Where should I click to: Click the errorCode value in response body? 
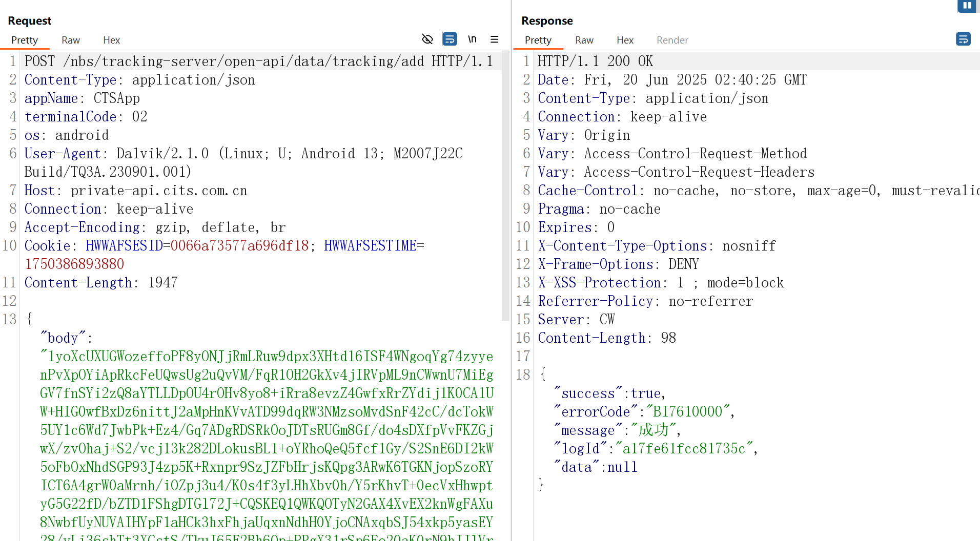coord(687,412)
